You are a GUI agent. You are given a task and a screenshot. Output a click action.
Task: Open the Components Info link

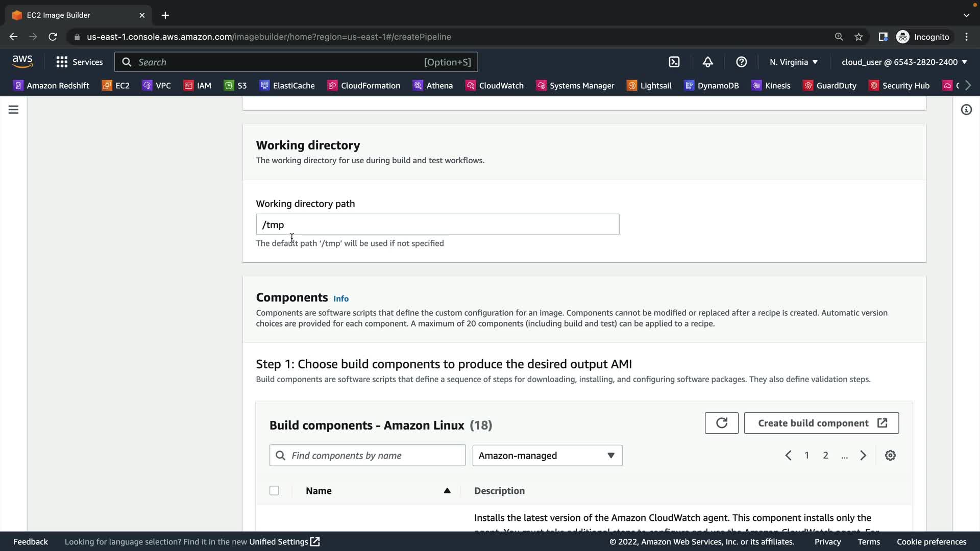click(341, 298)
